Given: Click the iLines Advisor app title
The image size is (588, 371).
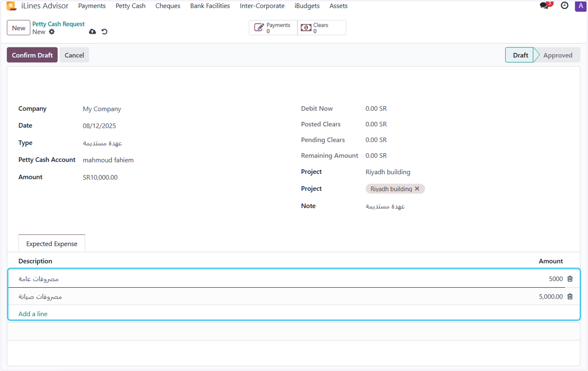Looking at the screenshot, I should pyautogui.click(x=45, y=6).
